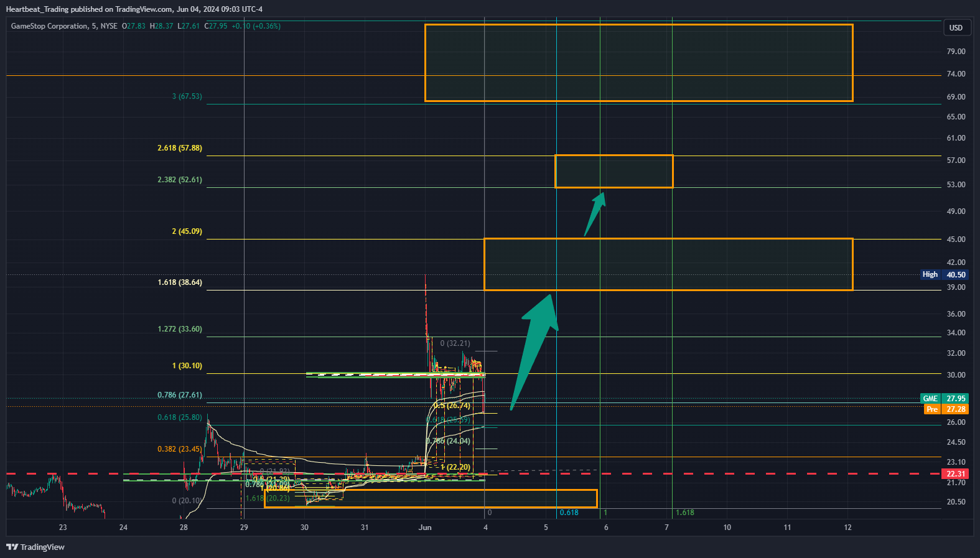Screen dimensions: 980x558
Task: Click 36.00 on the price scale
Action: [x=956, y=314]
